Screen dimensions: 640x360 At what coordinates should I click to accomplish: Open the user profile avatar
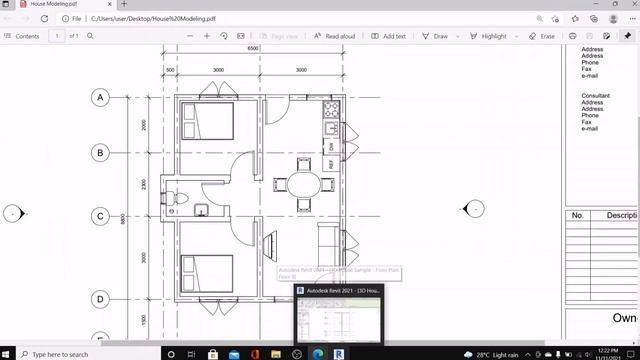(x=613, y=19)
